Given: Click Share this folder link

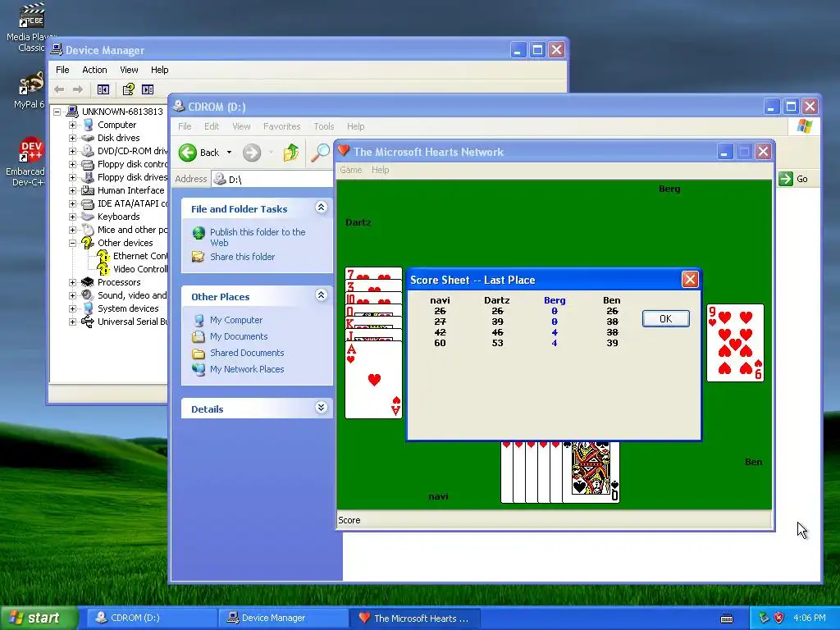Looking at the screenshot, I should [242, 257].
